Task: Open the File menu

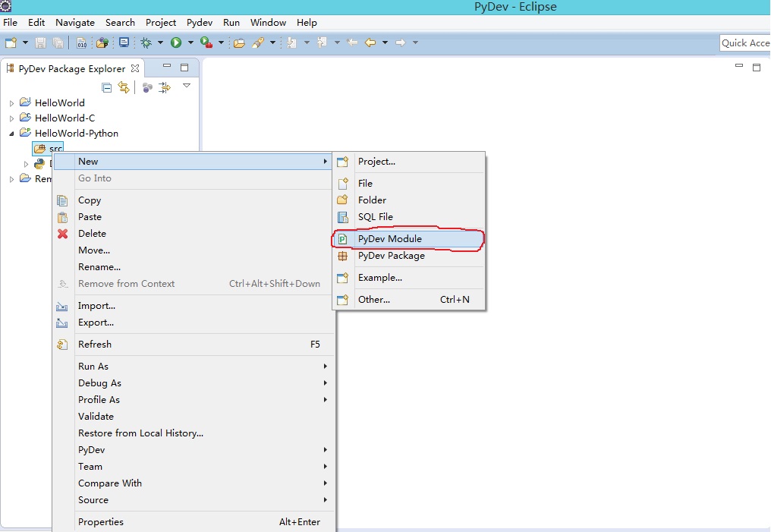Action: tap(10, 23)
